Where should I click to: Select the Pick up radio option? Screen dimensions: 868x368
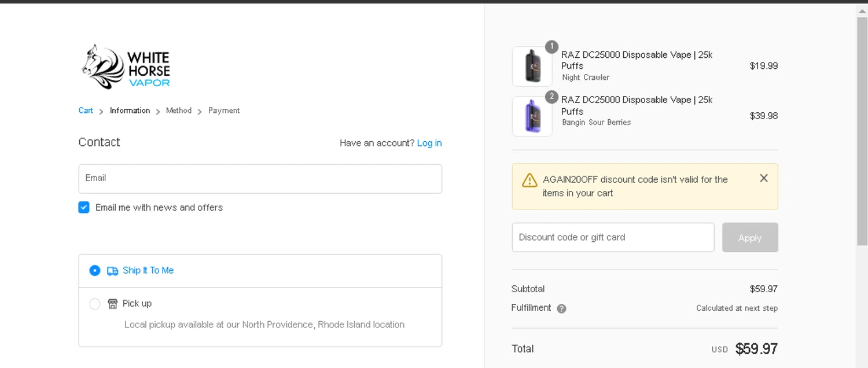[x=95, y=304]
